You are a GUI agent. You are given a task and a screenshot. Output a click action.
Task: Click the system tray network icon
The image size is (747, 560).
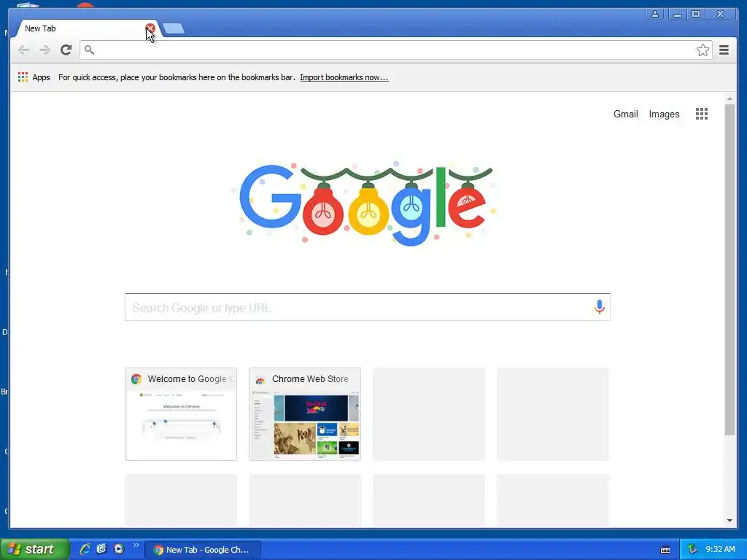point(692,550)
